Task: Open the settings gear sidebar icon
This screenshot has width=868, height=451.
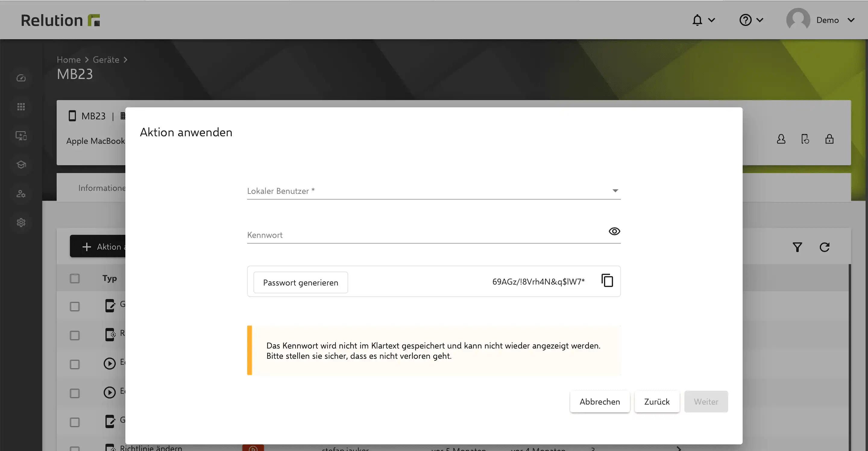Action: tap(21, 222)
